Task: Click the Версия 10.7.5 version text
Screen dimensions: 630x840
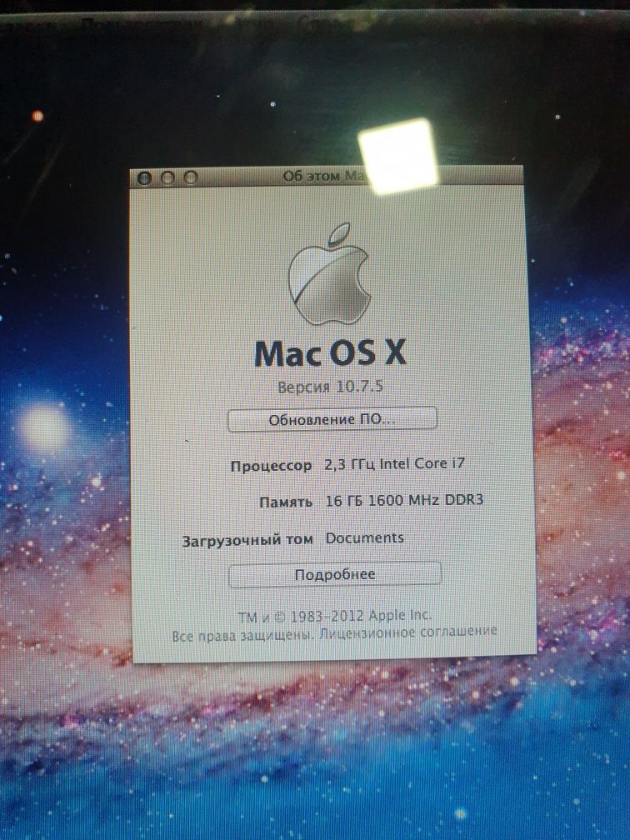Action: coord(330,387)
